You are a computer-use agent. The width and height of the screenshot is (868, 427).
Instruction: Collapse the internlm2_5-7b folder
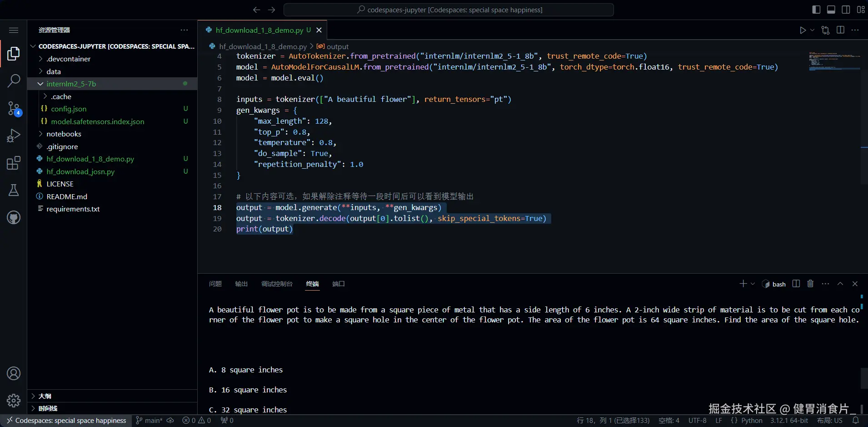[x=112, y=84]
